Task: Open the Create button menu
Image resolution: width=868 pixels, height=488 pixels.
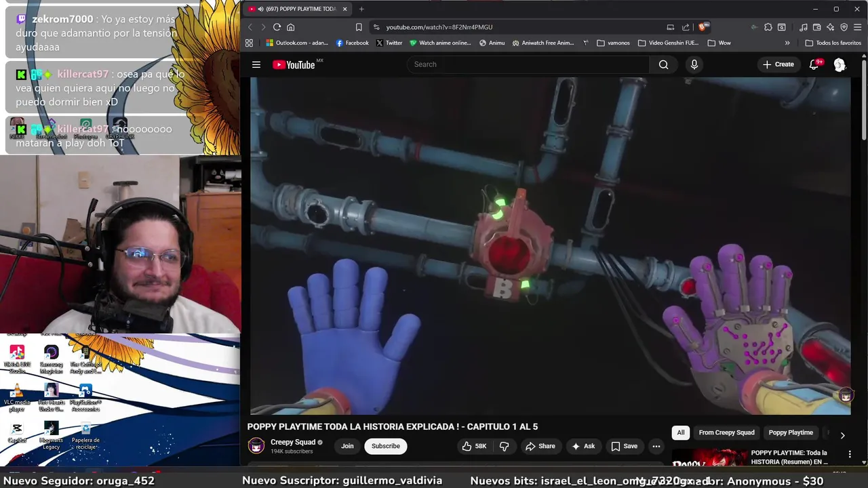Action: click(x=778, y=64)
